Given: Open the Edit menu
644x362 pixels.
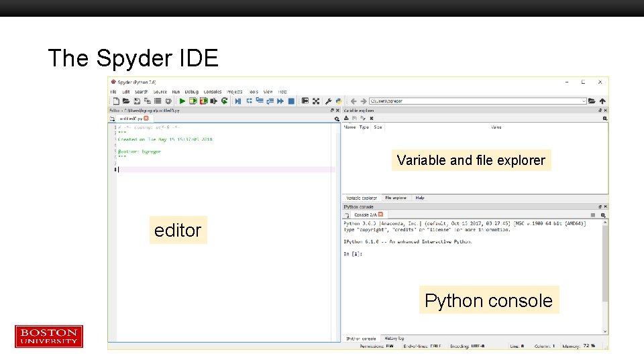Looking at the screenshot, I should pos(125,92).
